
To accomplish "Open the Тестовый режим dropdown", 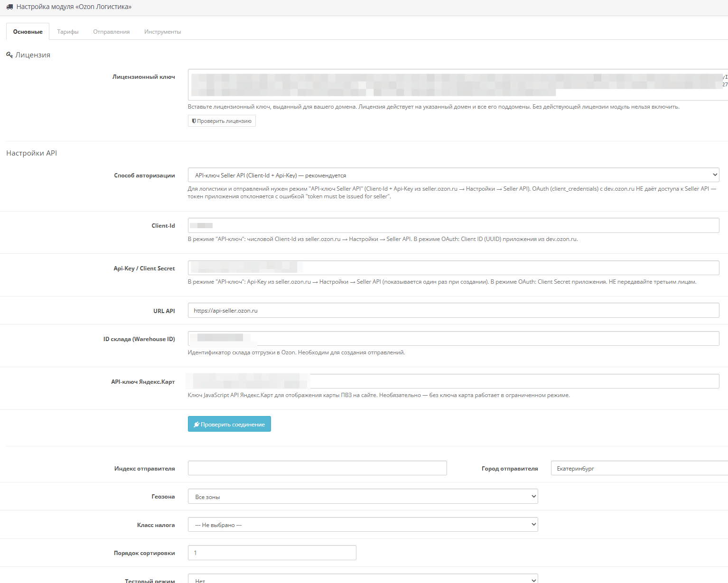I will click(x=363, y=579).
